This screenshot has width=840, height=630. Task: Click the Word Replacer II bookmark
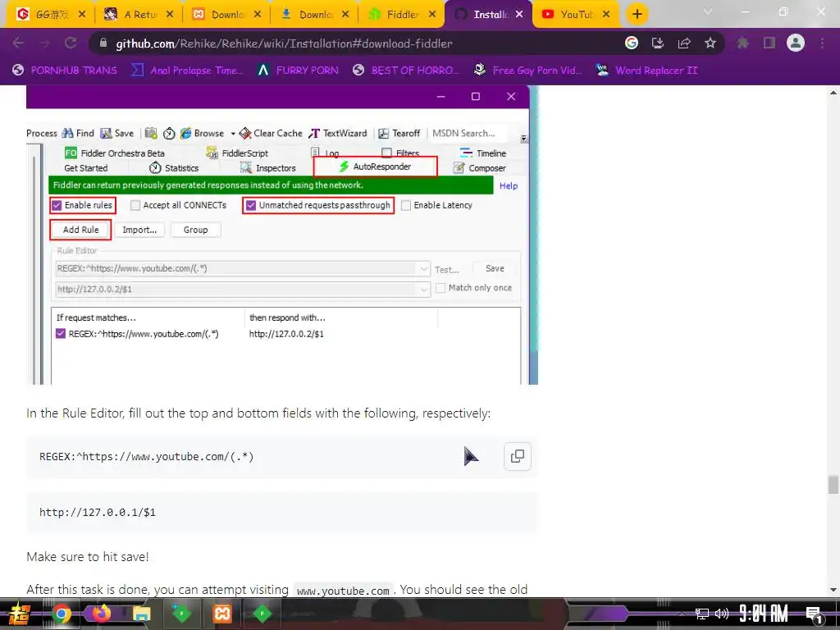646,71
